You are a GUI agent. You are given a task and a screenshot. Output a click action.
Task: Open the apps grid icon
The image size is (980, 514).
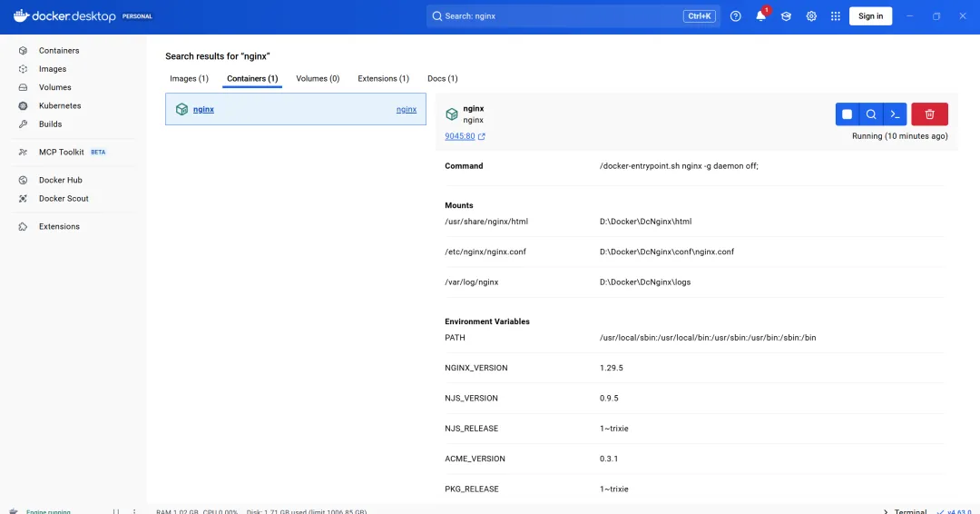(x=836, y=16)
